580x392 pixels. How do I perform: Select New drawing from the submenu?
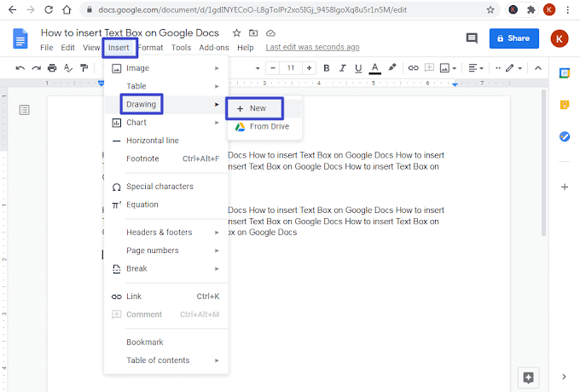264,108
